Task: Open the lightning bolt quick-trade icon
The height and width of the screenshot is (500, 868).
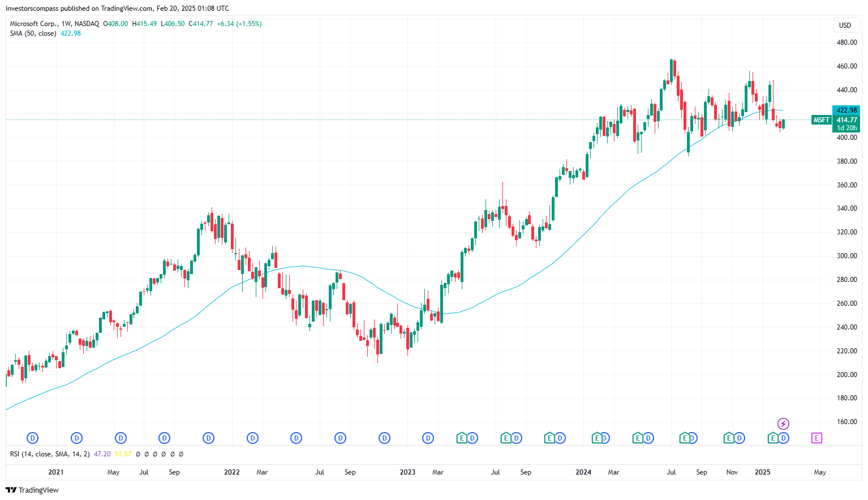Action: point(783,423)
